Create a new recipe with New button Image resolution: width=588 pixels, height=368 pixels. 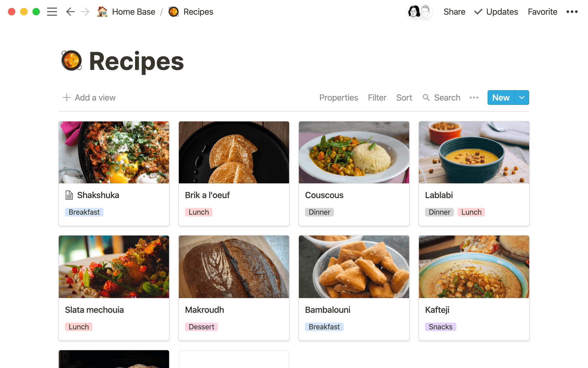coord(501,98)
